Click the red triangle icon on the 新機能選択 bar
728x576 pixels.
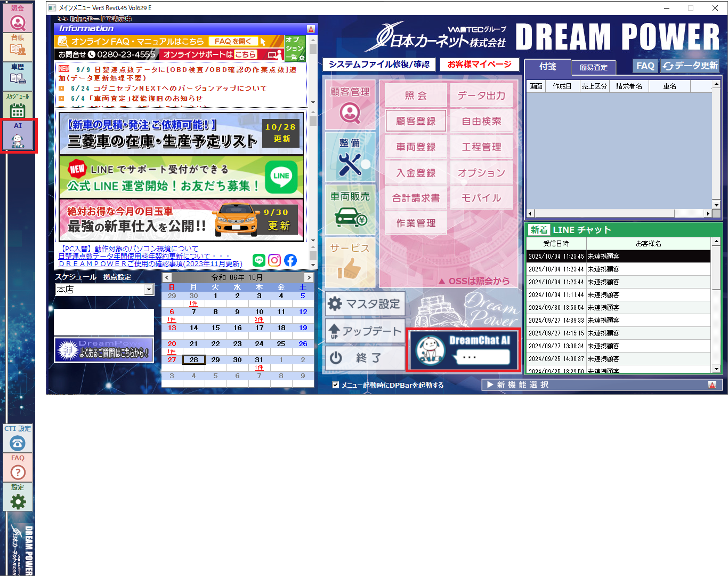(x=712, y=385)
